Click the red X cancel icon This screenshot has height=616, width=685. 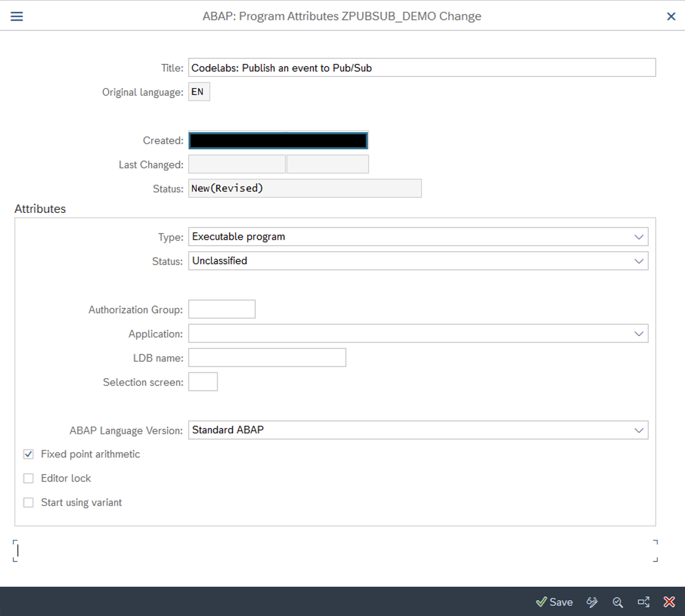click(669, 602)
